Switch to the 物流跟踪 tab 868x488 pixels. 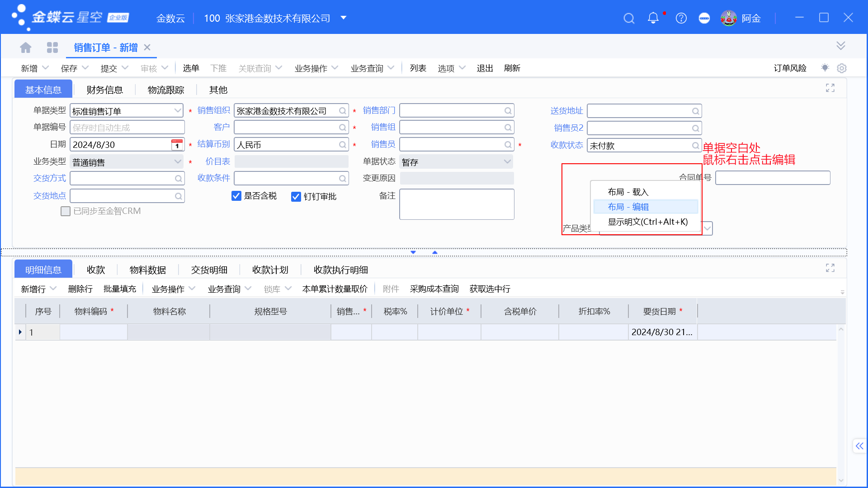[166, 90]
